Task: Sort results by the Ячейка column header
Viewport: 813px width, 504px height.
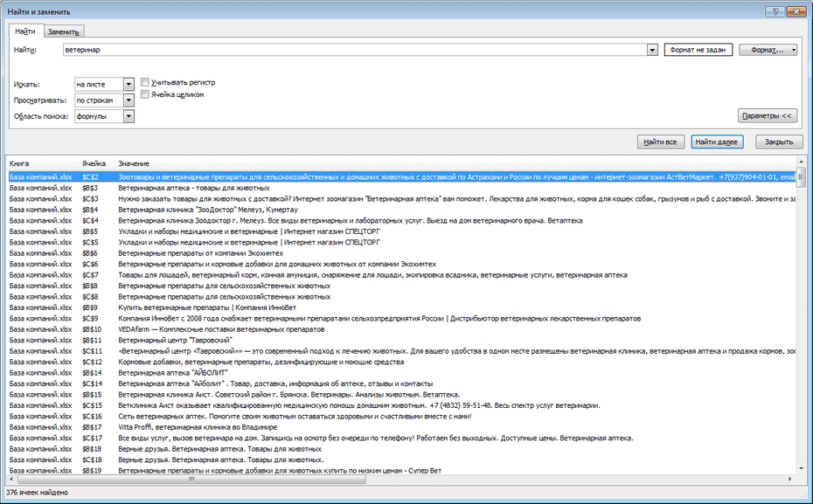Action: tap(96, 163)
